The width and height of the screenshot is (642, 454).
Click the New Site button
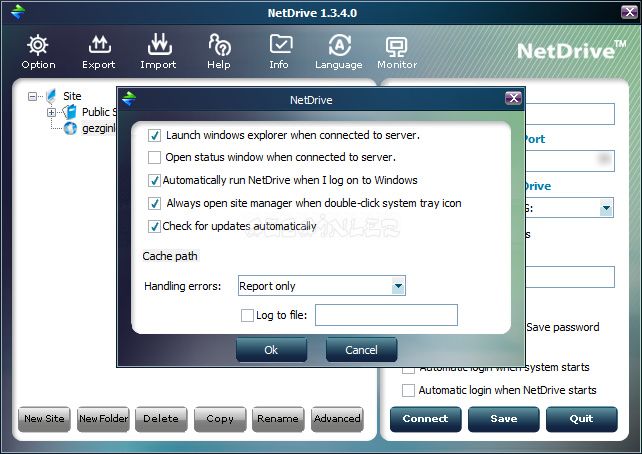(x=44, y=419)
